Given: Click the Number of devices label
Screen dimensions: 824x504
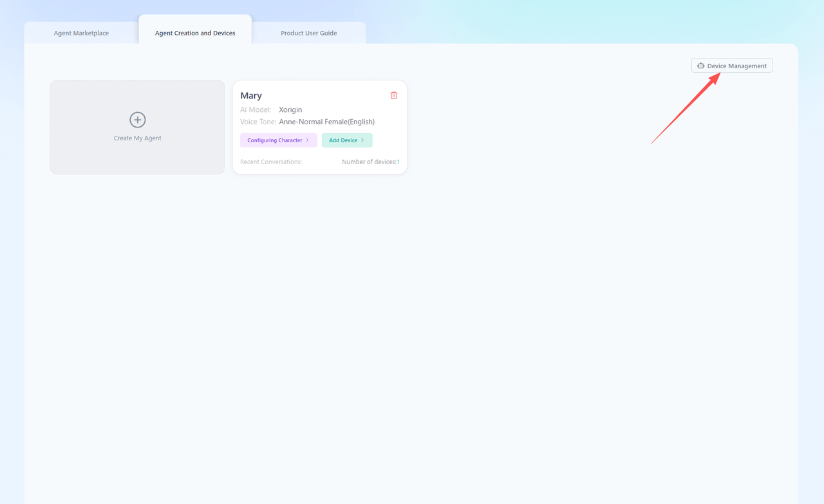Looking at the screenshot, I should point(369,162).
